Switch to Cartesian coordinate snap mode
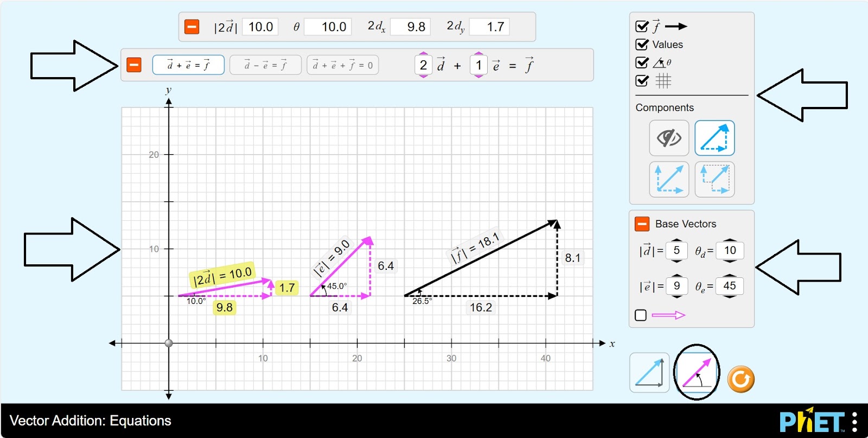This screenshot has height=438, width=868. 649,372
